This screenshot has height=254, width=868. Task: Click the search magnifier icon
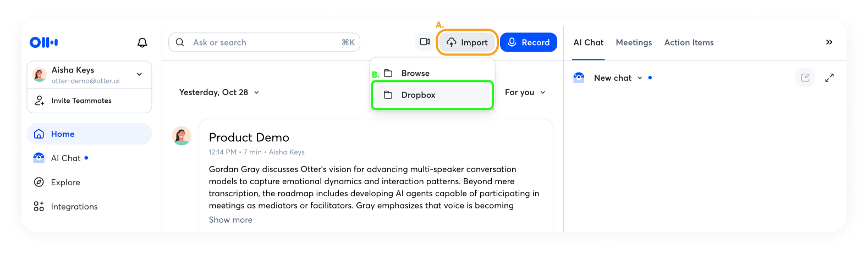(180, 42)
